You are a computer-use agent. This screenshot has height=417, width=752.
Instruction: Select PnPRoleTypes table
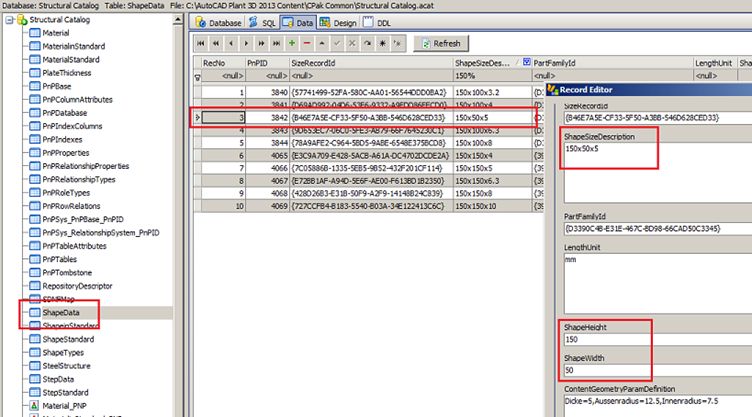coord(66,193)
